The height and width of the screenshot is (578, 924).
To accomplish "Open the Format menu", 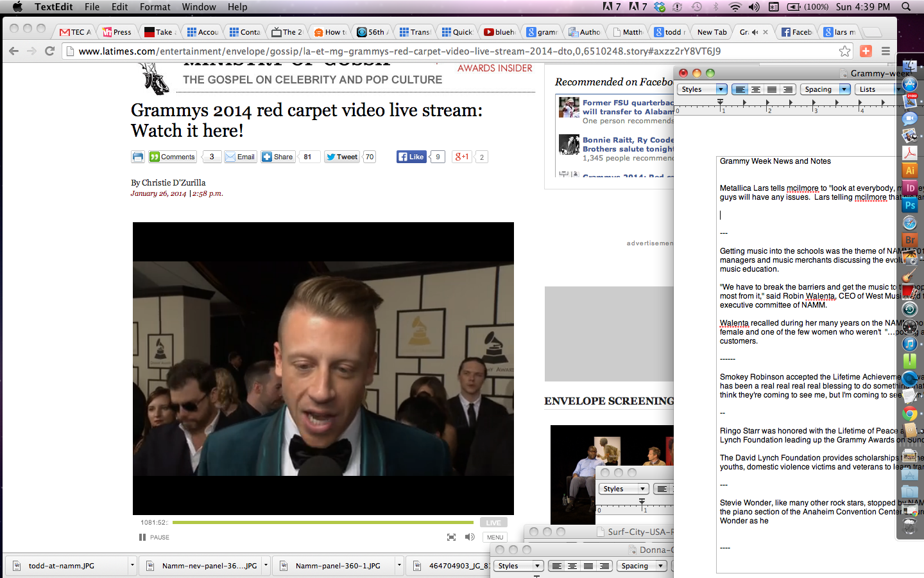I will [155, 7].
